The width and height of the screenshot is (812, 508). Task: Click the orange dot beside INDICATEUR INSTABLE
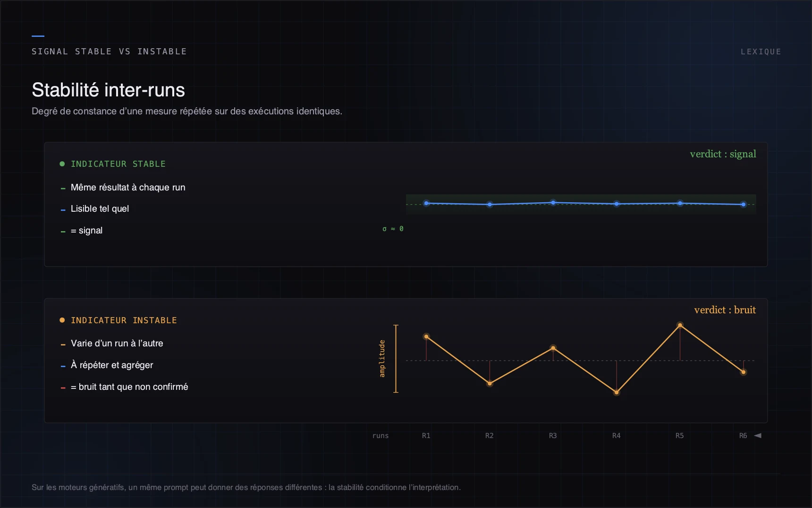coord(62,320)
